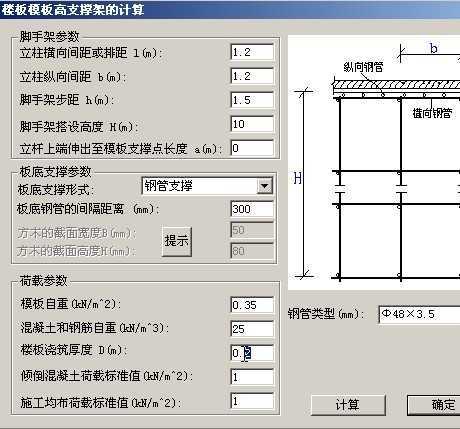This screenshot has height=429, width=460.
Task: Click the 楼板模板高支撑架的计算 title bar
Action: [230, 9]
